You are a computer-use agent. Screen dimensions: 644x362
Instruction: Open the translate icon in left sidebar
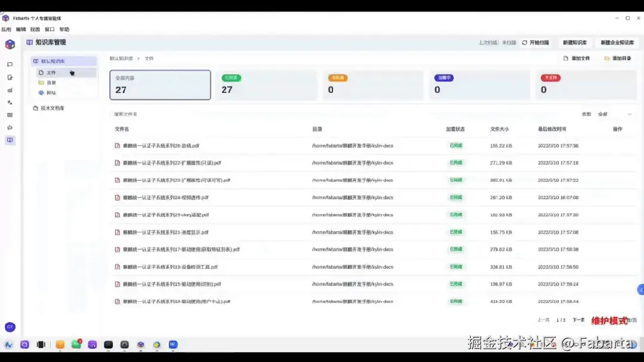10,103
